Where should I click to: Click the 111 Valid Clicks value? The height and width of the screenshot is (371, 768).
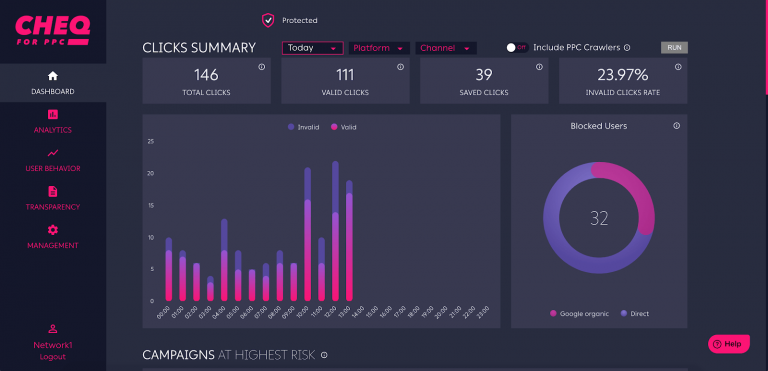click(345, 75)
